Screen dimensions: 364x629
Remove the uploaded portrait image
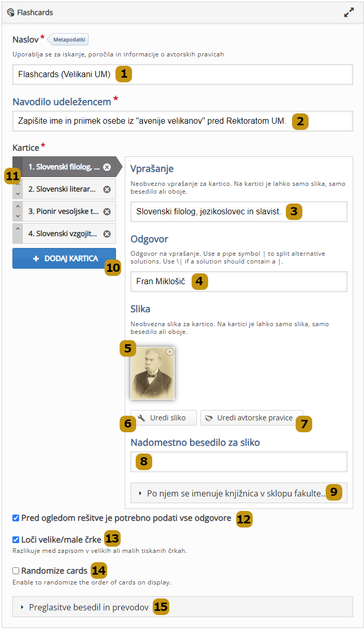coord(169,352)
